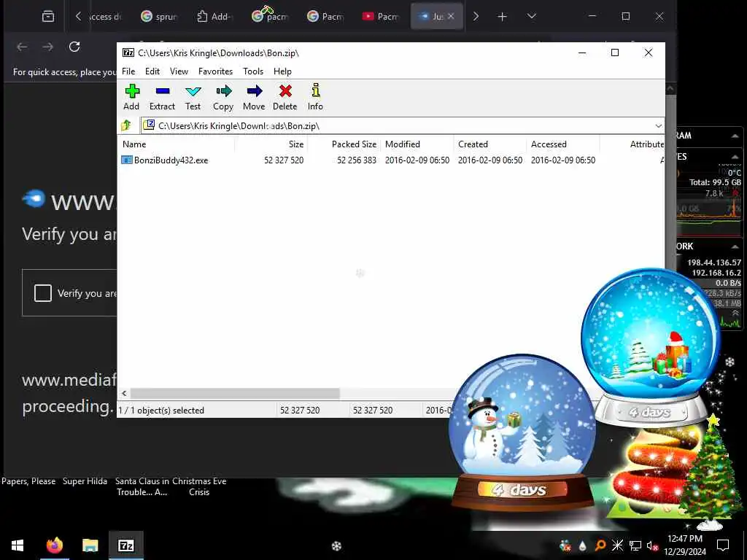Screen dimensions: 747x560
Task: Open the browser tab overview icon
Action: click(48, 17)
